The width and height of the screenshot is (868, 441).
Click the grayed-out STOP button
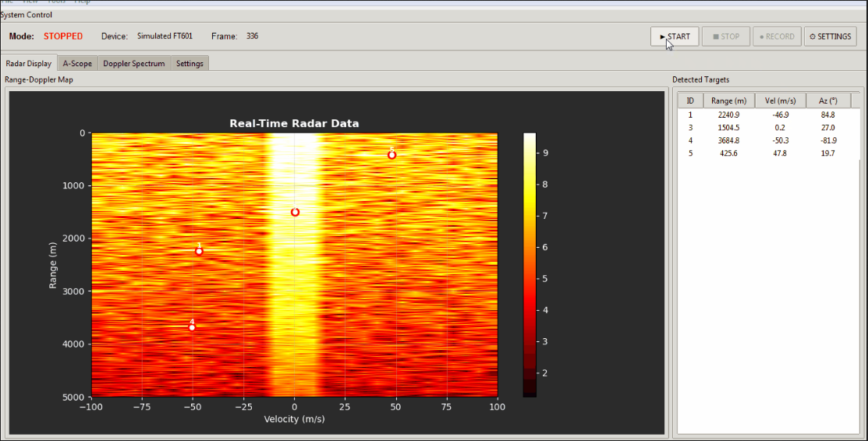725,37
